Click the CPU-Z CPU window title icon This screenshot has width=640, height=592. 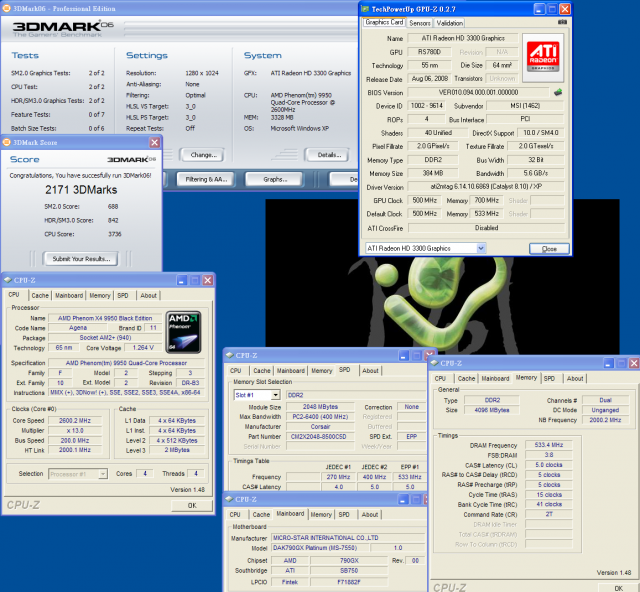[7, 280]
